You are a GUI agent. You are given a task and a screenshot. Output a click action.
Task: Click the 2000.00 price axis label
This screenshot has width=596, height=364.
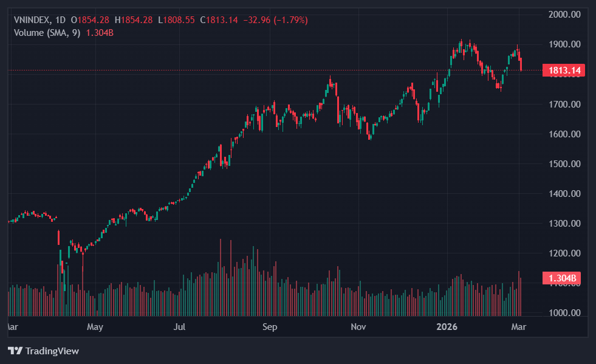tap(564, 15)
